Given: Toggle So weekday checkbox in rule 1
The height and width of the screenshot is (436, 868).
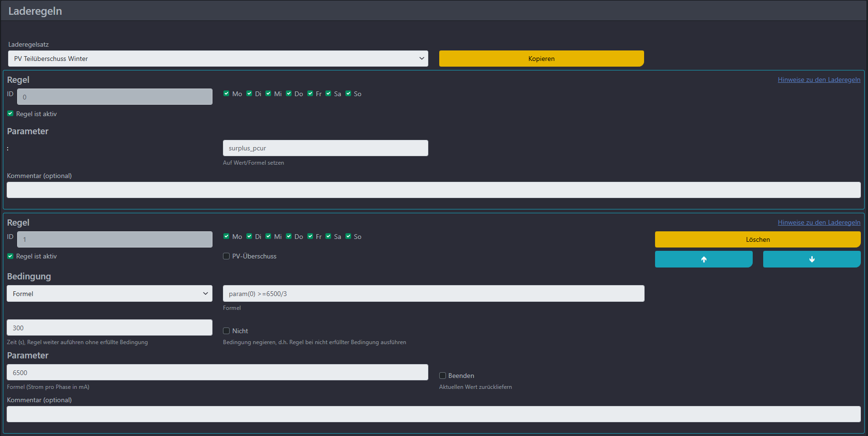Looking at the screenshot, I should pyautogui.click(x=348, y=237).
